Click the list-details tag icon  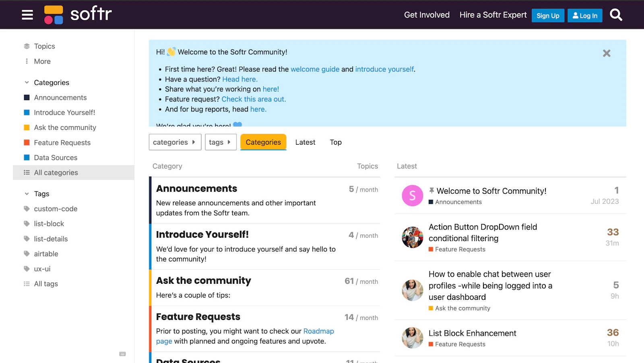[27, 239]
